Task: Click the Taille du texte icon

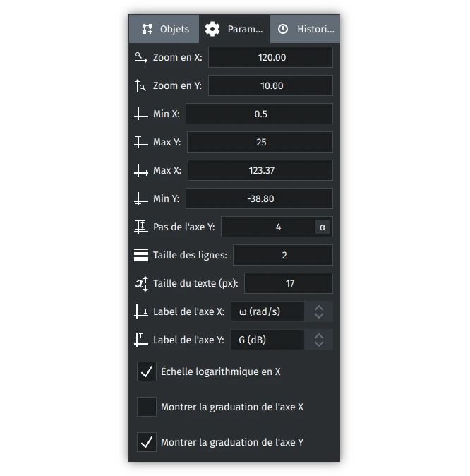Action: tap(141, 283)
